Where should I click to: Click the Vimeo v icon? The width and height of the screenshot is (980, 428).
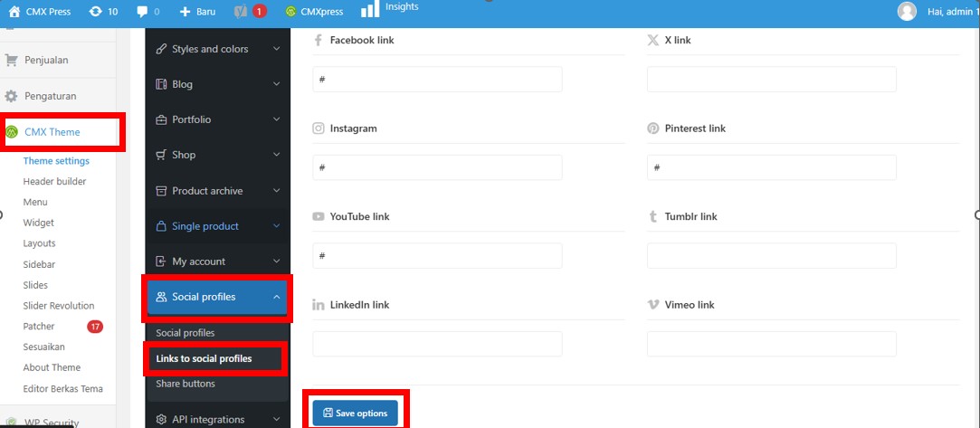652,305
